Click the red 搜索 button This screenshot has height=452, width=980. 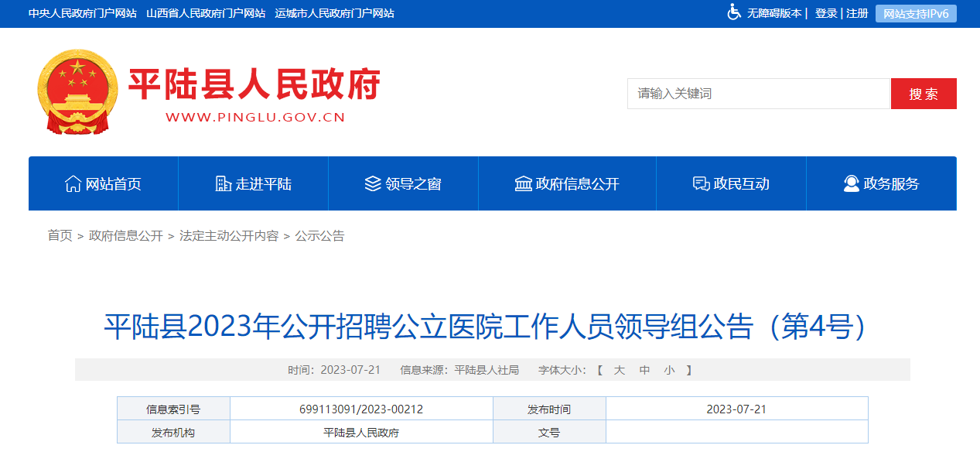924,94
